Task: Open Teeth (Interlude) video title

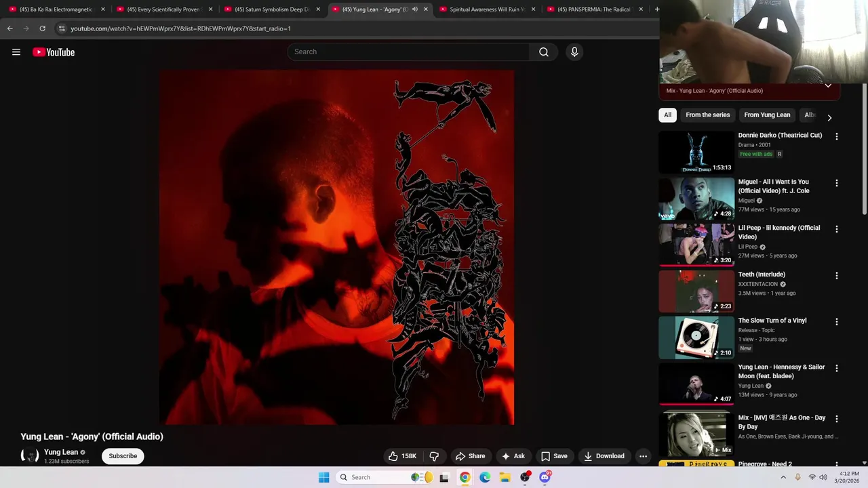Action: click(762, 274)
